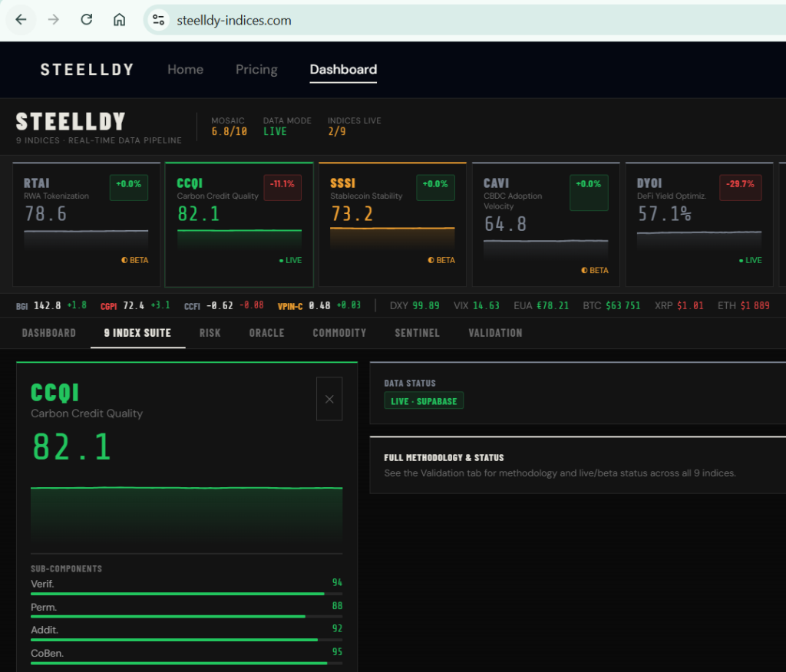Select the DYOI index card

(699, 224)
